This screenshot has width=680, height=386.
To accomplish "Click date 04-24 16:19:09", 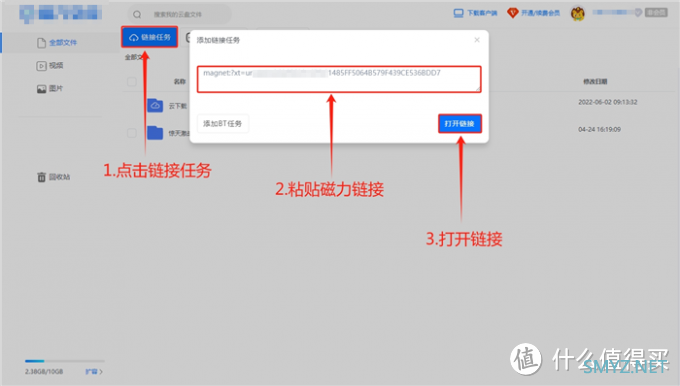I will pyautogui.click(x=599, y=129).
